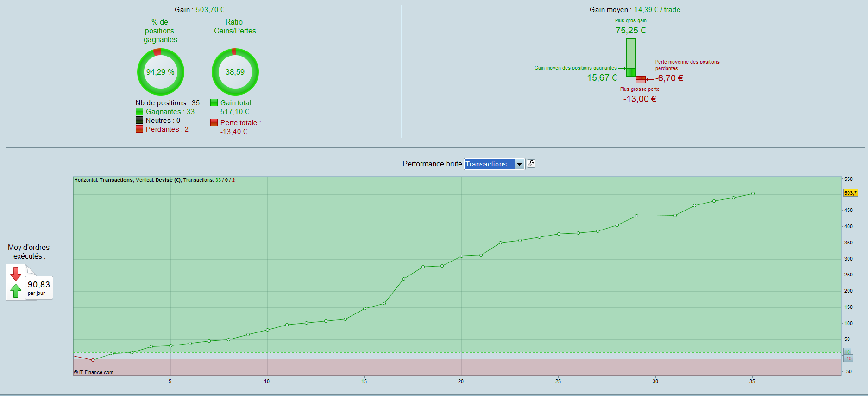The image size is (868, 396).
Task: Click the "-50" vertical axis label
Action: point(848,371)
